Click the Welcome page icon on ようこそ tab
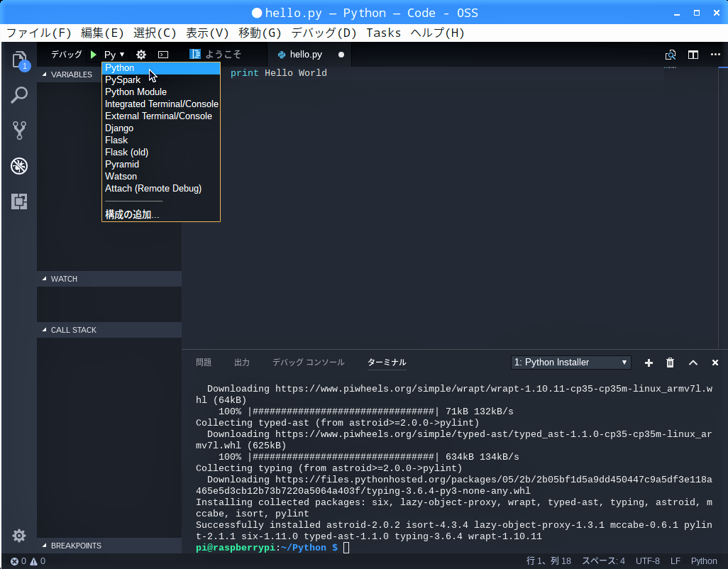 pos(195,55)
